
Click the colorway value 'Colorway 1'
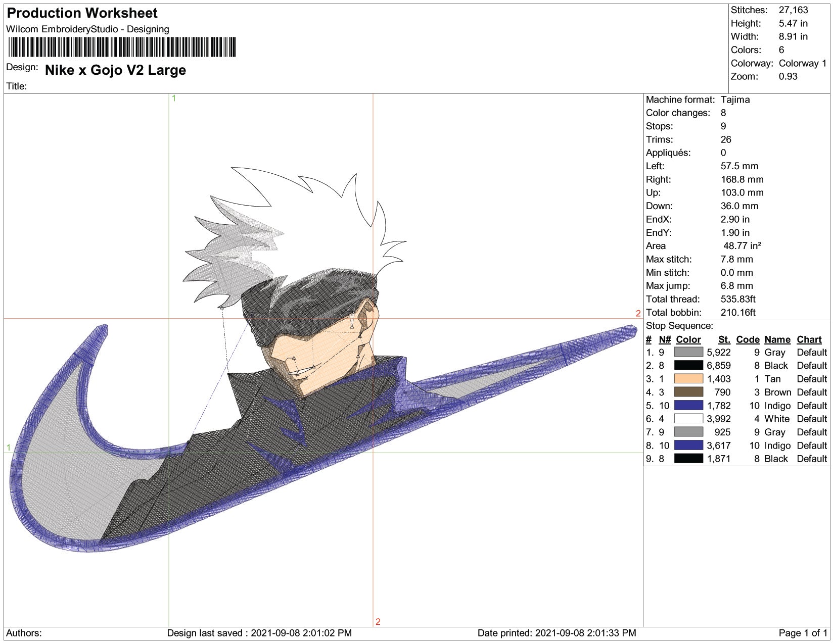(x=803, y=63)
